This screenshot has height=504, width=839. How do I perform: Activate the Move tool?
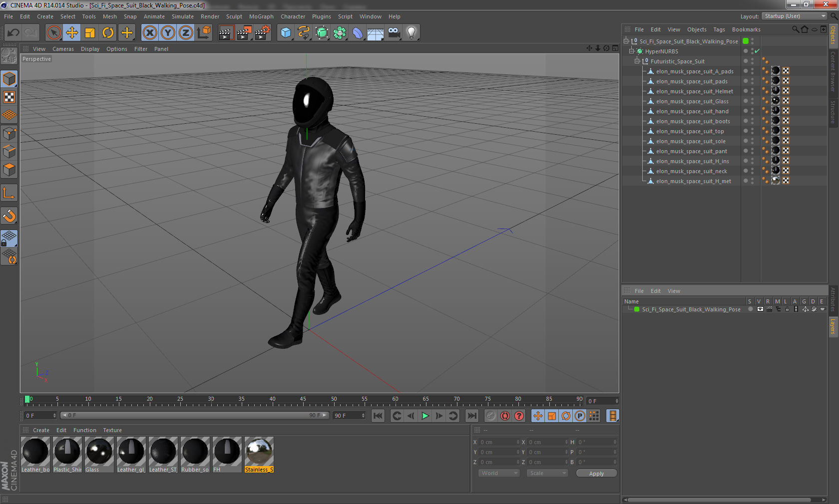coord(72,33)
